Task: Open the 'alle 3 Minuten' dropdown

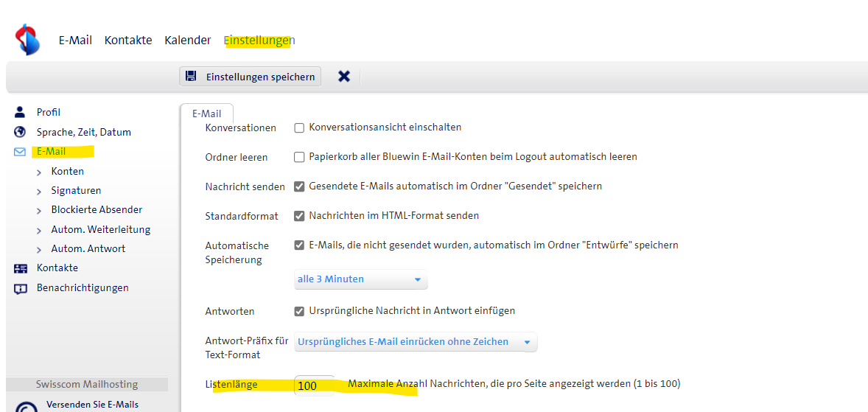Action: click(360, 279)
